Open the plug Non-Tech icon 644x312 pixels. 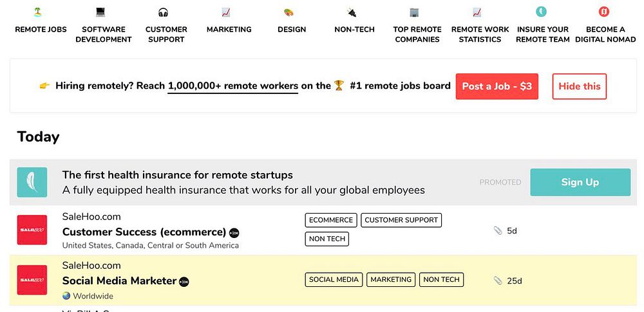coord(351,12)
